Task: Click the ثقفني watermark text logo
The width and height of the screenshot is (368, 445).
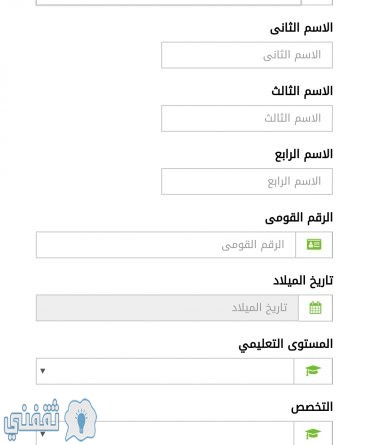Action: click(31, 418)
